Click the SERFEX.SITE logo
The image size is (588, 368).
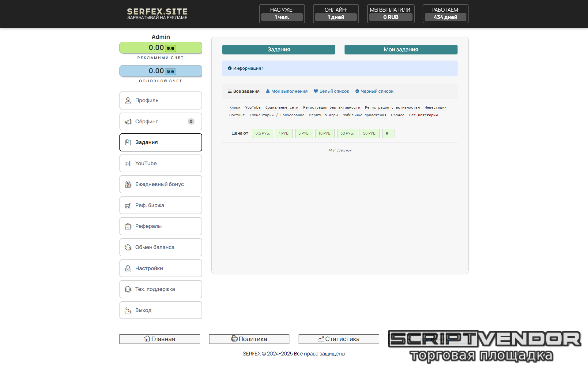tap(157, 14)
